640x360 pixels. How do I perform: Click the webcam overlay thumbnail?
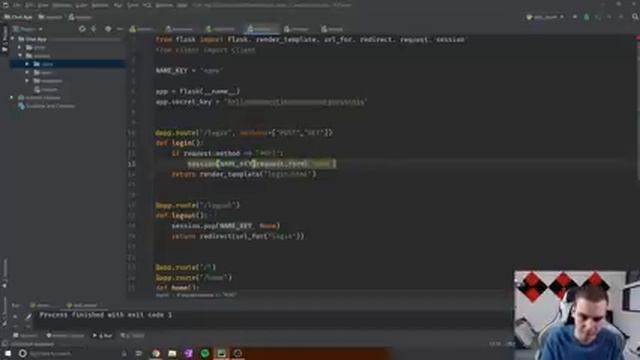pyautogui.click(x=577, y=315)
